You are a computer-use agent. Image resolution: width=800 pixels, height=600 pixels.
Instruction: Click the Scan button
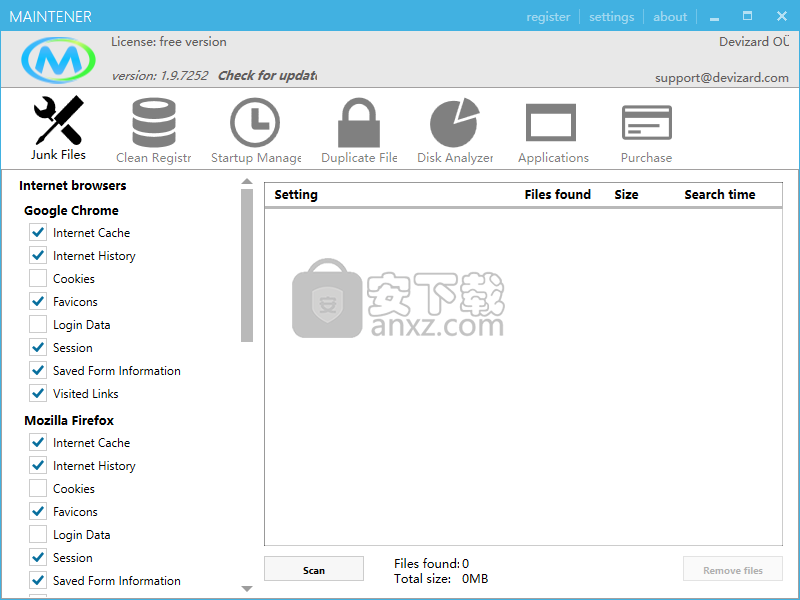coord(314,570)
